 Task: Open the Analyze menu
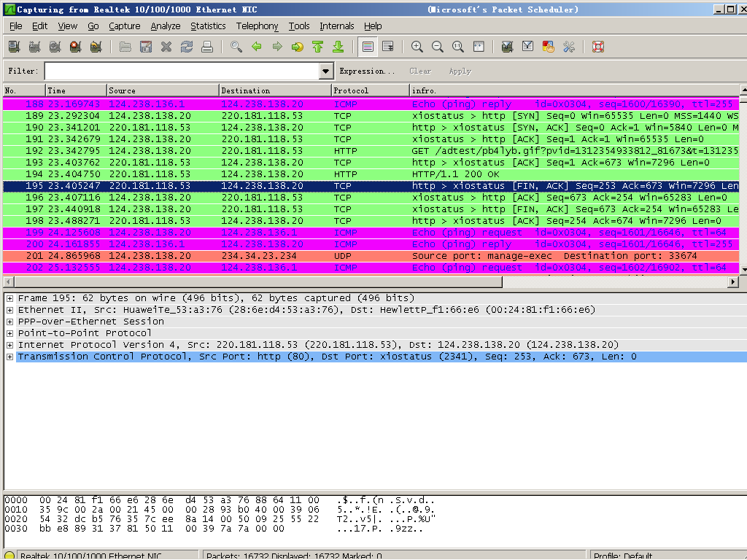point(166,26)
